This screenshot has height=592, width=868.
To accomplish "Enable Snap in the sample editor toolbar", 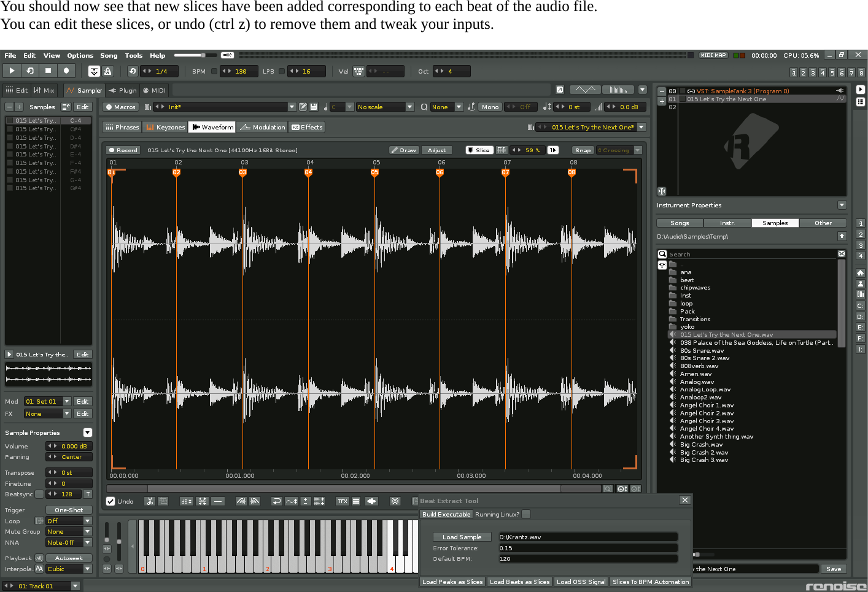I will click(x=582, y=150).
